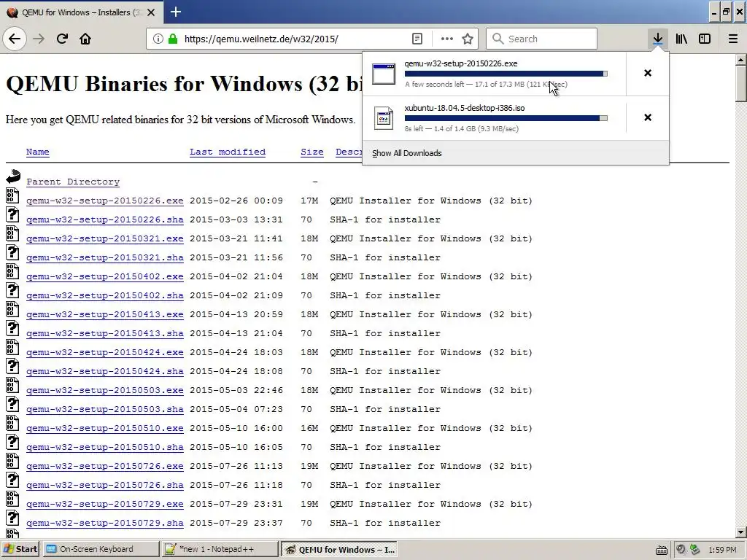This screenshot has height=560, width=747.
Task: Open the hamburger application menu
Action: point(733,39)
